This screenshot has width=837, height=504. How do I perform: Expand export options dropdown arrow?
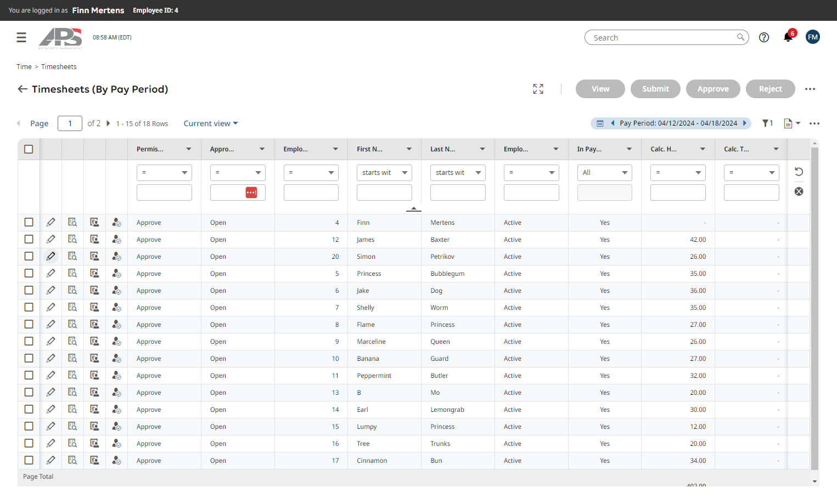[798, 123]
